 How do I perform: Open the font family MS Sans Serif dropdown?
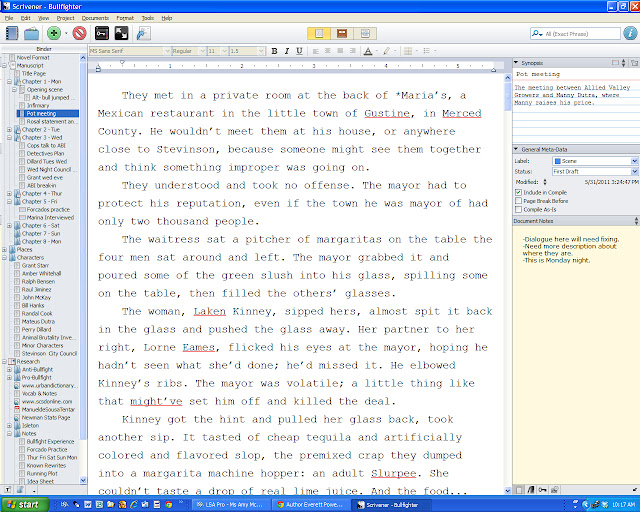click(130, 51)
